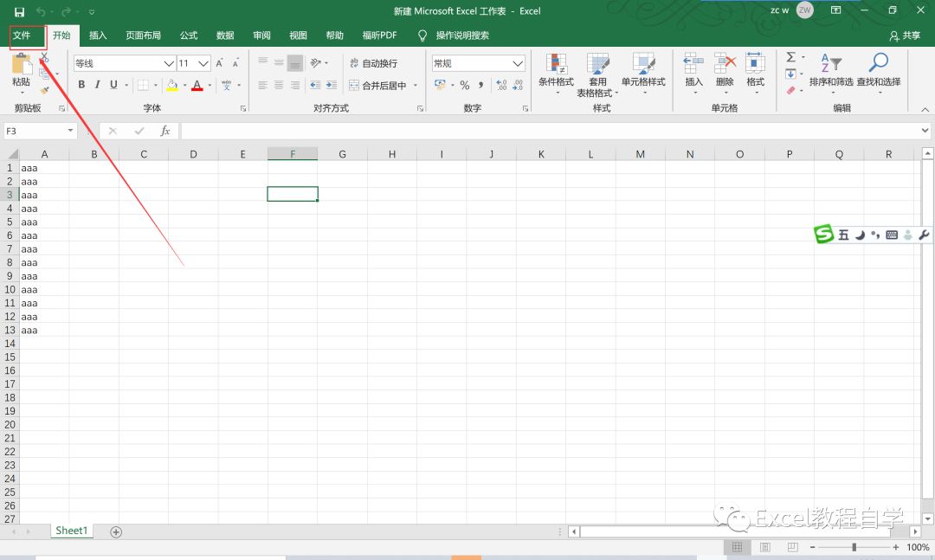This screenshot has width=935, height=560.
Task: Click the Save icon in title bar
Action: point(19,11)
